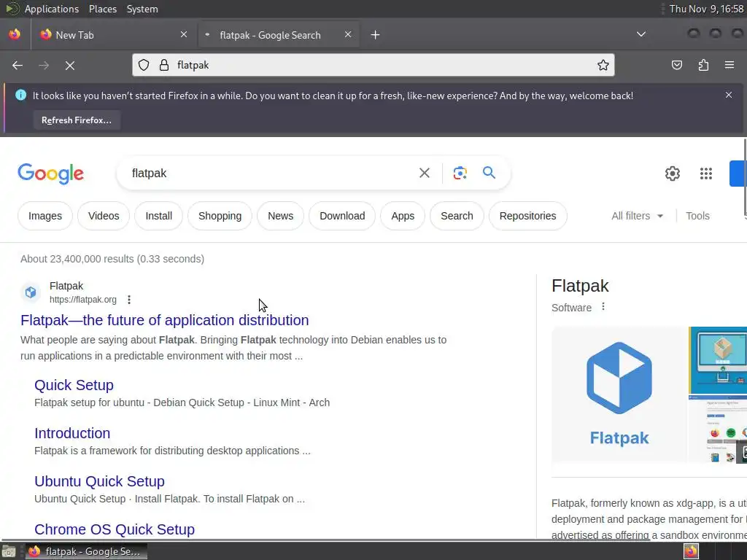
Task: Select the flatpak - Google Search tab
Action: click(278, 35)
